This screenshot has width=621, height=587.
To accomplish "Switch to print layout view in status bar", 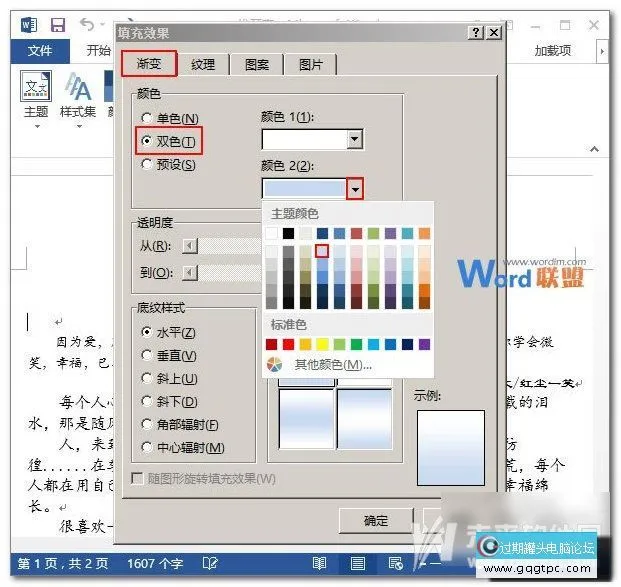I will [358, 563].
